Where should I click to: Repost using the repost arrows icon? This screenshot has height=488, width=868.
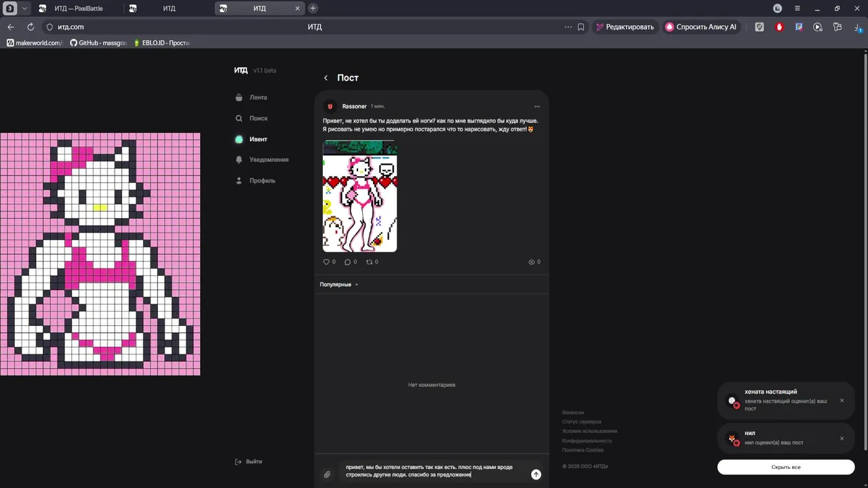[370, 262]
